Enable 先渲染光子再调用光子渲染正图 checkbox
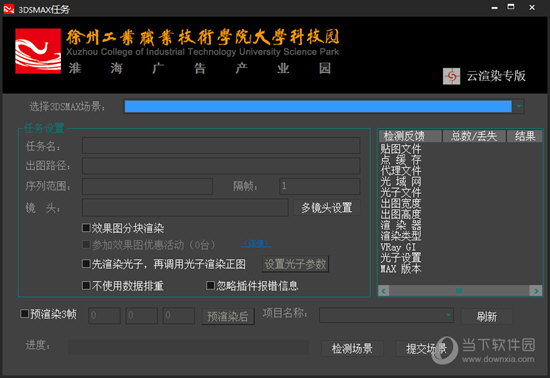Screen dimensions: 550x378 (x=86, y=264)
